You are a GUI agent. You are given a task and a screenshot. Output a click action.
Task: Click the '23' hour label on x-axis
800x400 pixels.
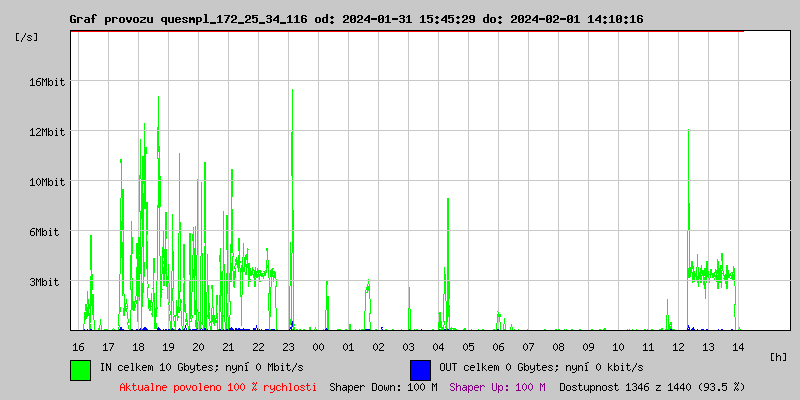tap(288, 347)
